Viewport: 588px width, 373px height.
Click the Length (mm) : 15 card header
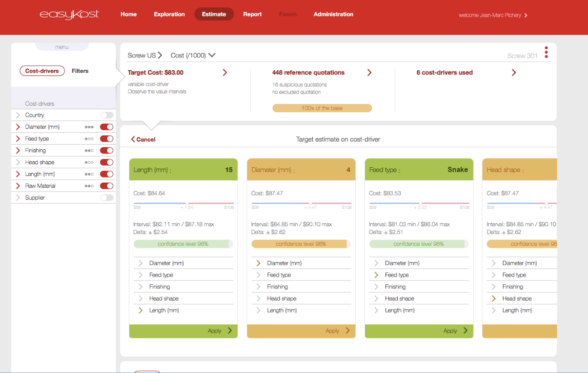184,170
